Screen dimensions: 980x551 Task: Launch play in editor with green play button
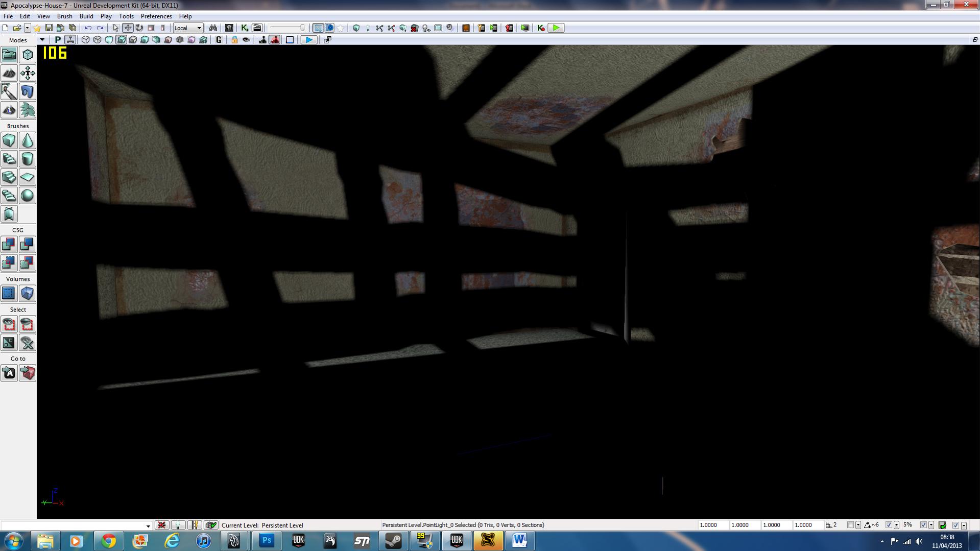tap(556, 28)
